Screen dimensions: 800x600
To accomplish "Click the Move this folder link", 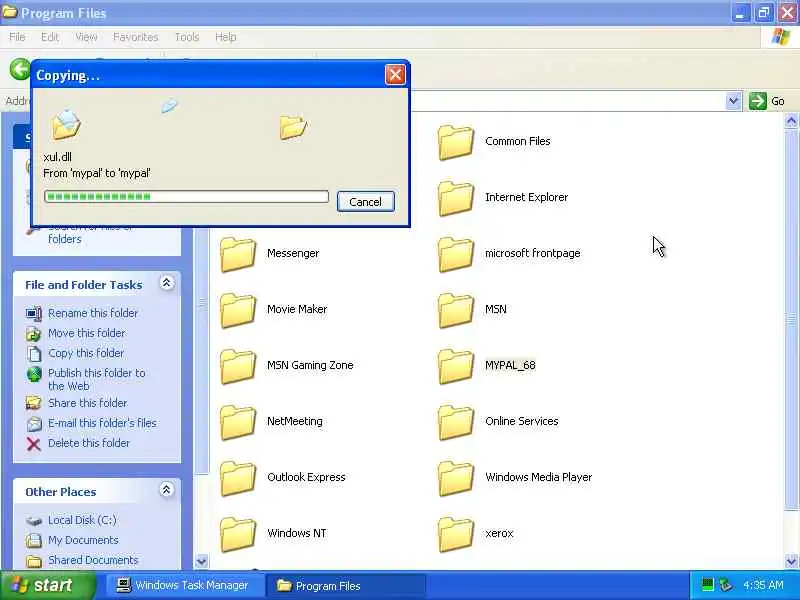I will [x=87, y=333].
